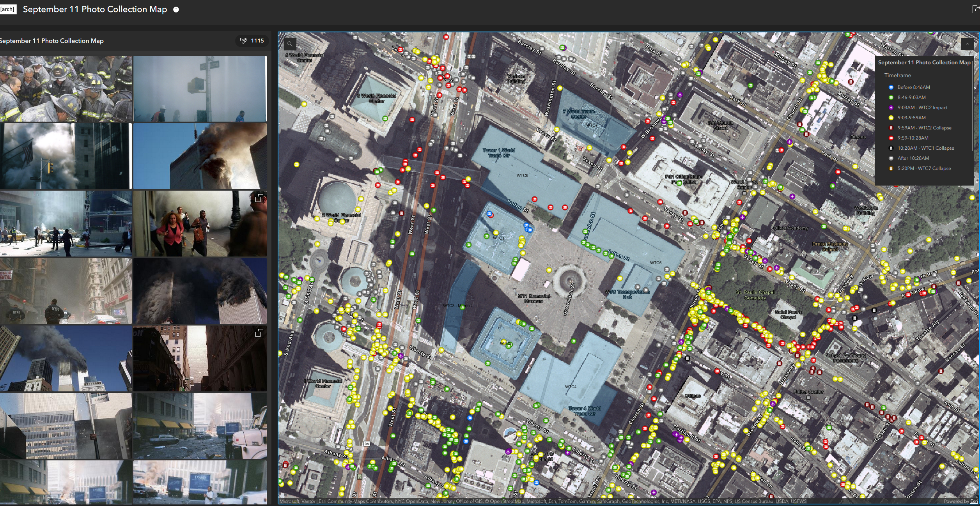Click the WTC1 Collapse legend symbol
The width and height of the screenshot is (980, 506).
[891, 148]
